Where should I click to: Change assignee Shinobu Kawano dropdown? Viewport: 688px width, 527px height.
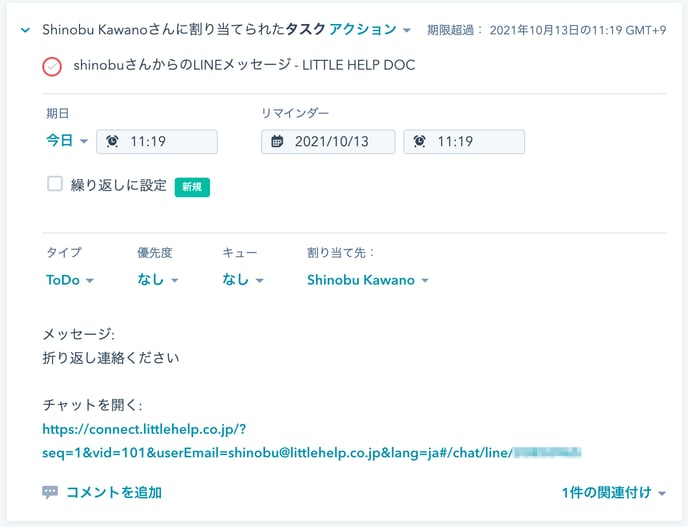(x=367, y=280)
